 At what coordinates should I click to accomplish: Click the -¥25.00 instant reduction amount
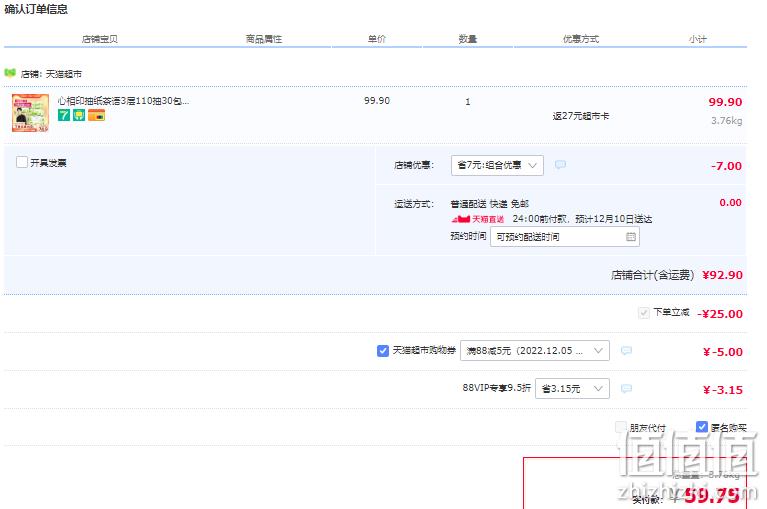720,314
